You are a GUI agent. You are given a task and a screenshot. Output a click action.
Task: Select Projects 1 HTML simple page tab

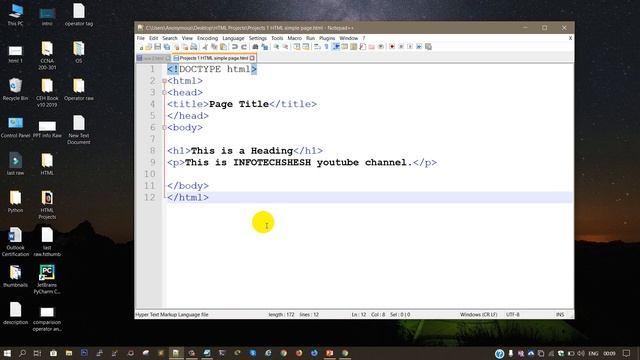coord(213,58)
